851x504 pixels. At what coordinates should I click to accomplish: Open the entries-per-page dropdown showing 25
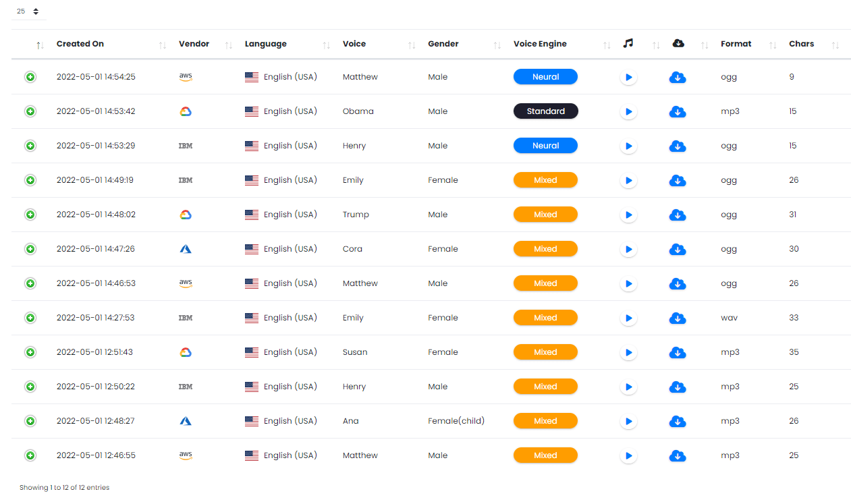click(x=28, y=11)
